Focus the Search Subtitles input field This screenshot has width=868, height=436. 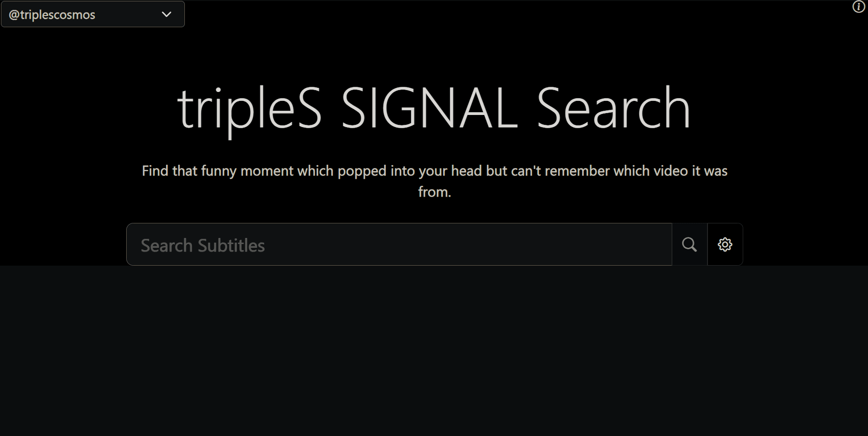coord(399,245)
